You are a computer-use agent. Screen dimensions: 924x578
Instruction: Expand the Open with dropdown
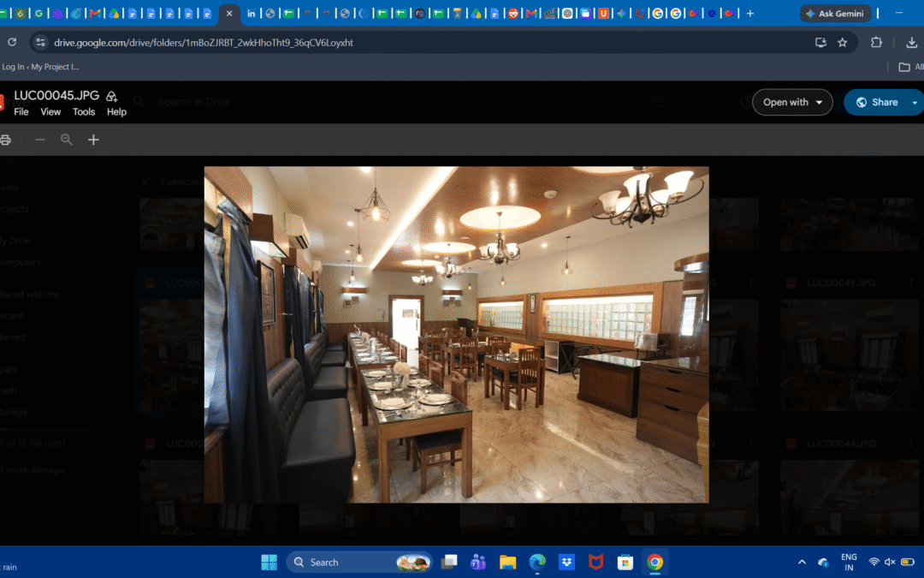pyautogui.click(x=792, y=102)
